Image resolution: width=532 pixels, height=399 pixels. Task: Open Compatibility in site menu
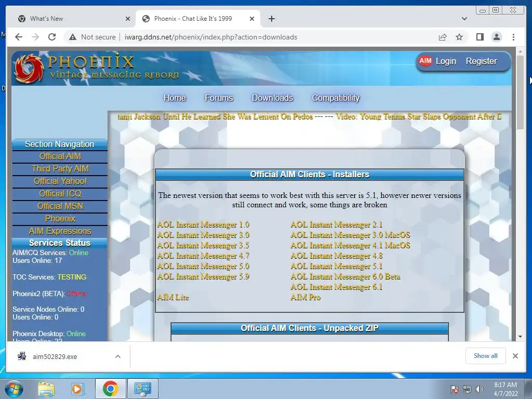coord(336,98)
